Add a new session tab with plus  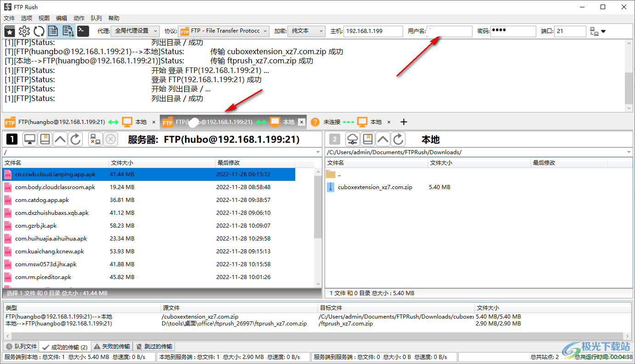(x=404, y=122)
